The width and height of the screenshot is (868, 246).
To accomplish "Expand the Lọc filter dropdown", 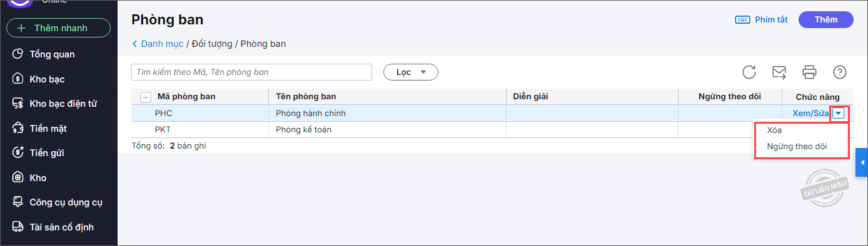I will click(x=410, y=72).
